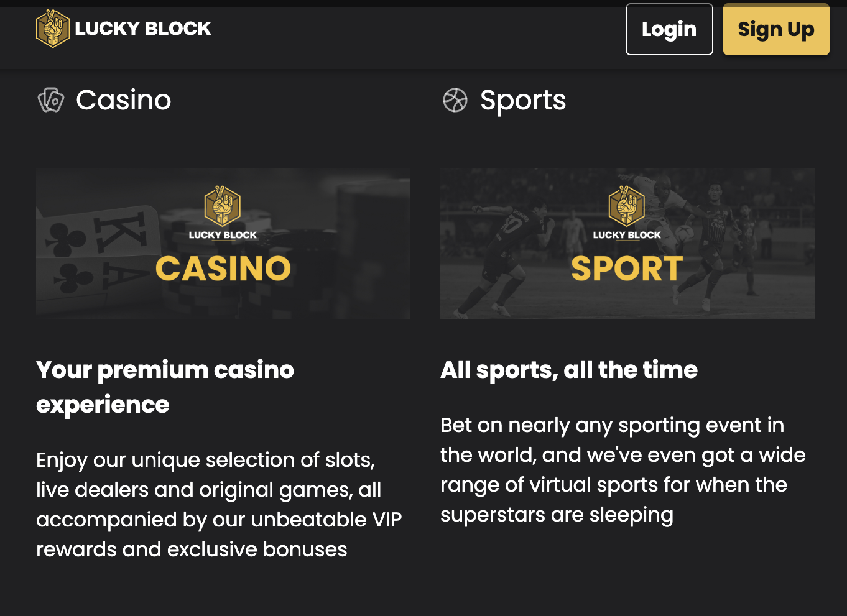
Task: Open the Login button
Action: (669, 29)
